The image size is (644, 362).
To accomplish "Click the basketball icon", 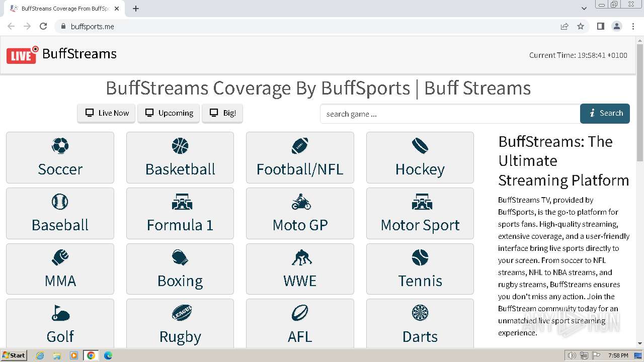I will (180, 146).
